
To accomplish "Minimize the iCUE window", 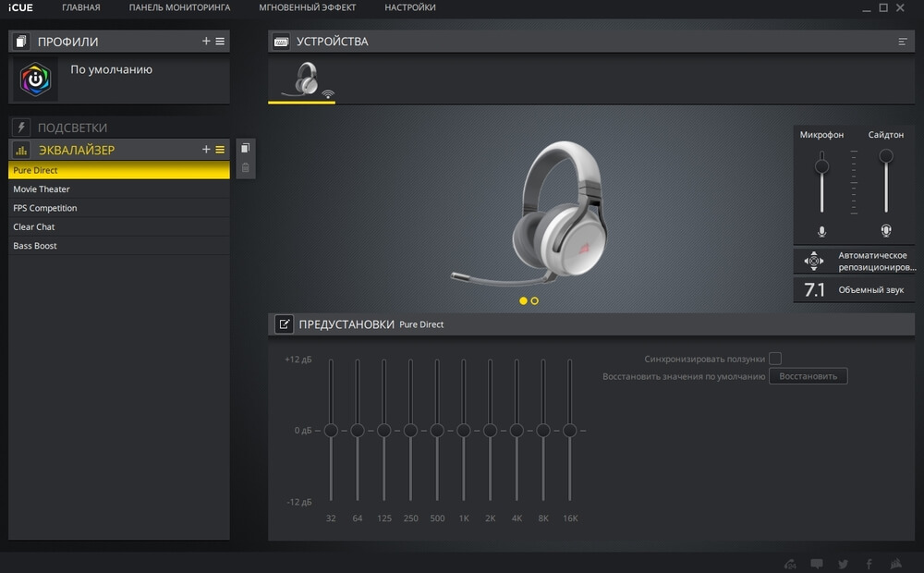I will point(867,8).
